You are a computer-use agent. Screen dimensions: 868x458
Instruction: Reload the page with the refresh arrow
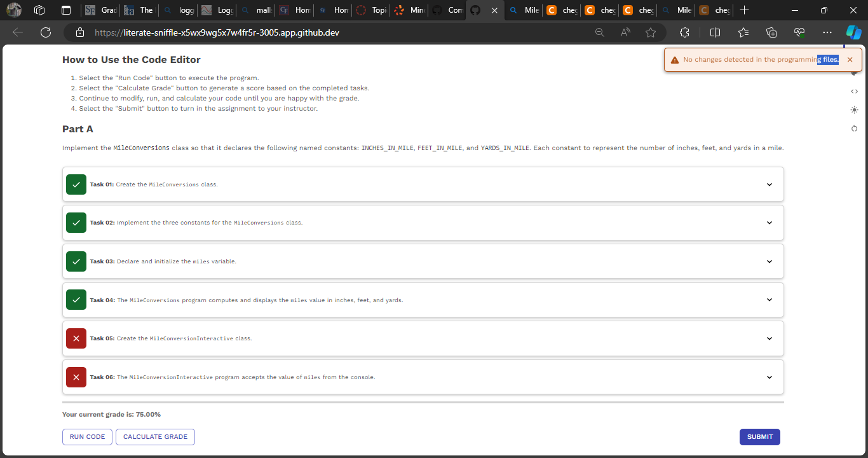click(45, 32)
